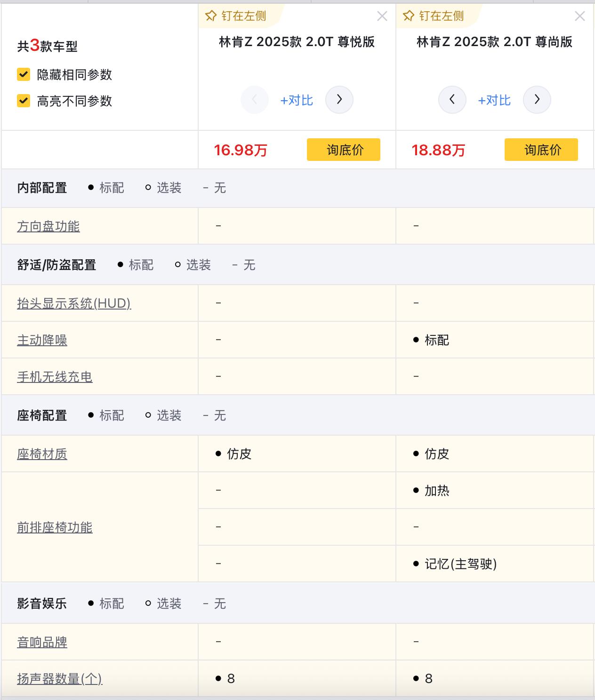
Task: Add 尊悦版 to comparison via +对比
Action: (x=297, y=100)
